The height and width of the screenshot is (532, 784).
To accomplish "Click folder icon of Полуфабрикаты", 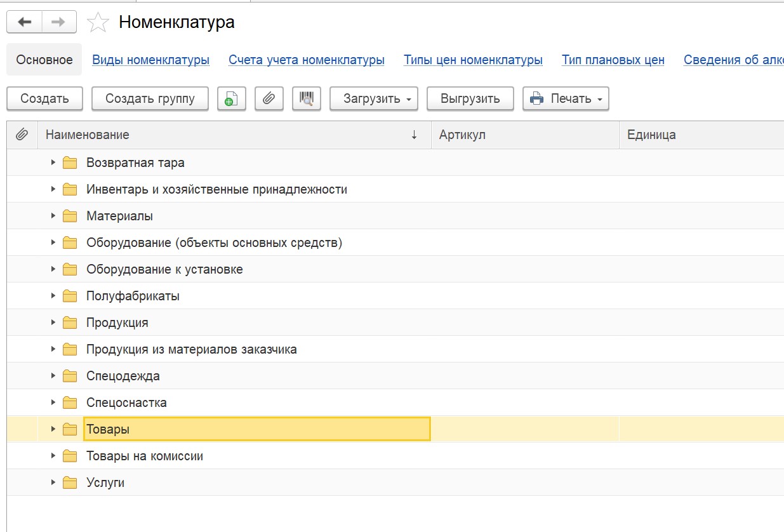I will point(70,296).
